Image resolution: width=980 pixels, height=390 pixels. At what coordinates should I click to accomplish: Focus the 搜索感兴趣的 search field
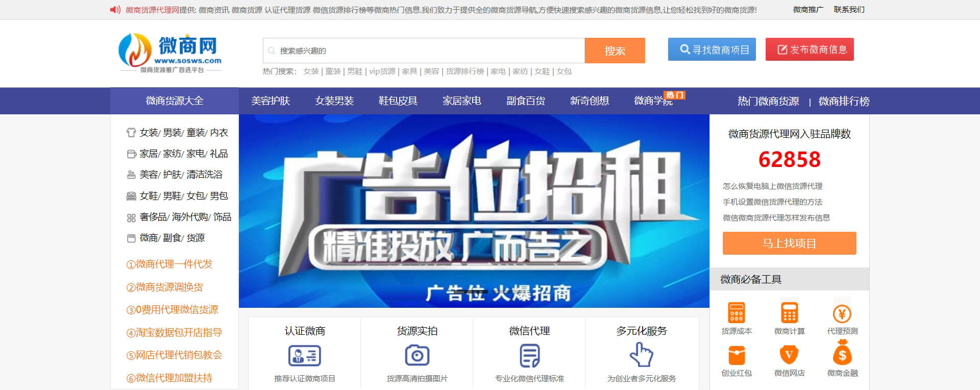click(424, 51)
